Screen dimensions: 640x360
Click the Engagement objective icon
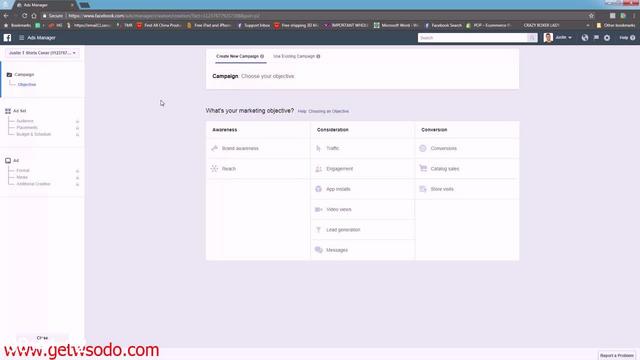pyautogui.click(x=318, y=169)
